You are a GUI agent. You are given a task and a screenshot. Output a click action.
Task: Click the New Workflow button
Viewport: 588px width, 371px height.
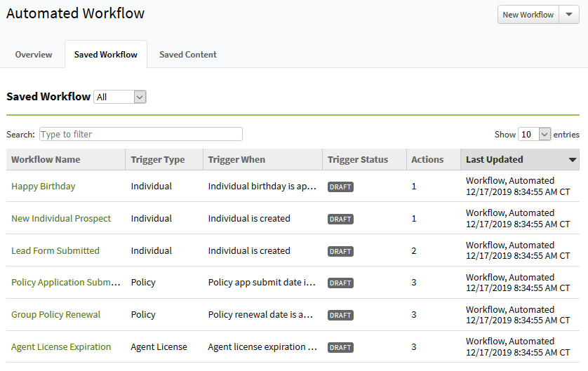pyautogui.click(x=528, y=15)
